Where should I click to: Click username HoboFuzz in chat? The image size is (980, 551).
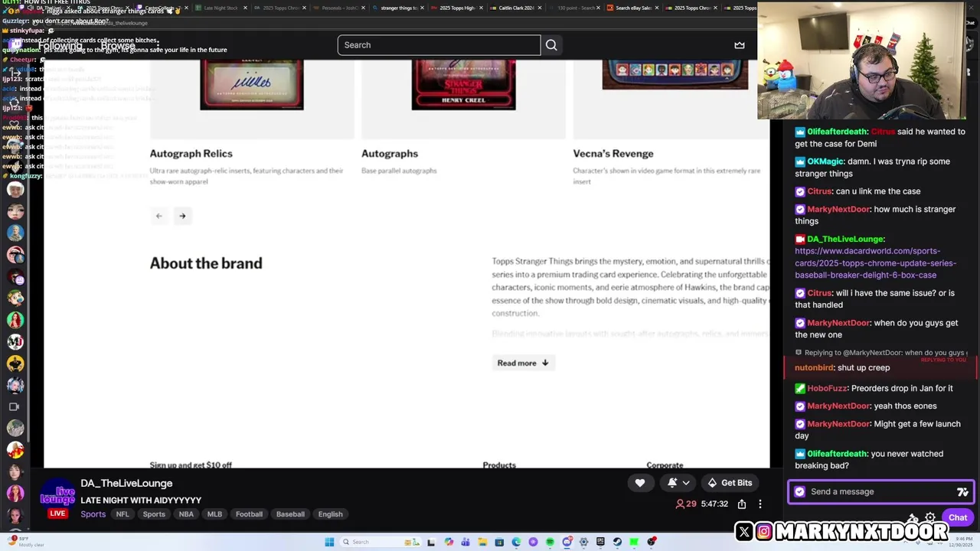pyautogui.click(x=827, y=388)
